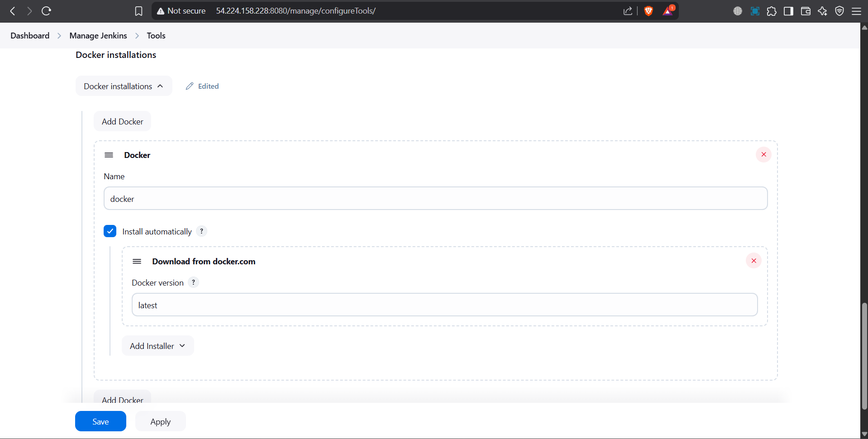Go forward using browser forward arrow
Viewport: 868px width, 439px height.
29,11
